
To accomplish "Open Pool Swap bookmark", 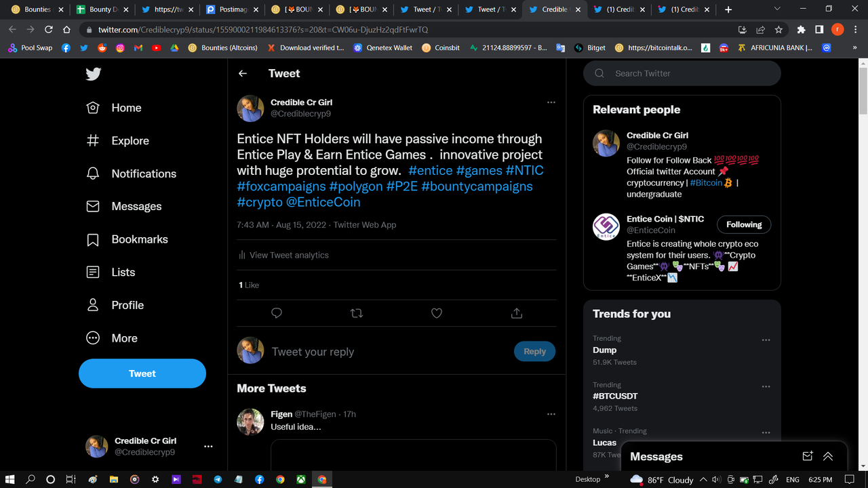I will pyautogui.click(x=31, y=48).
